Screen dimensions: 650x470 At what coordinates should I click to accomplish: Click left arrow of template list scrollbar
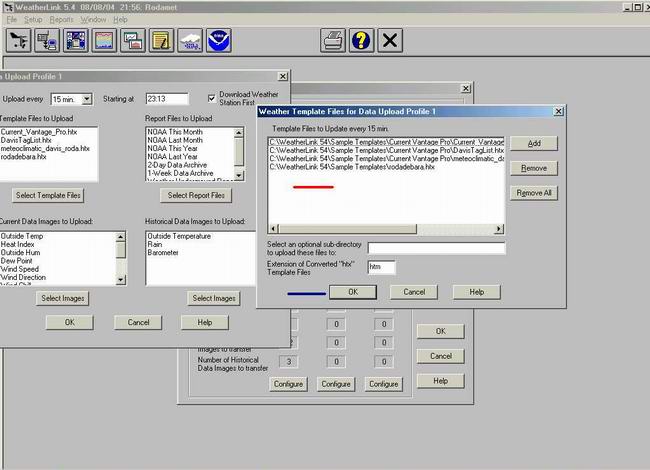[x=273, y=229]
